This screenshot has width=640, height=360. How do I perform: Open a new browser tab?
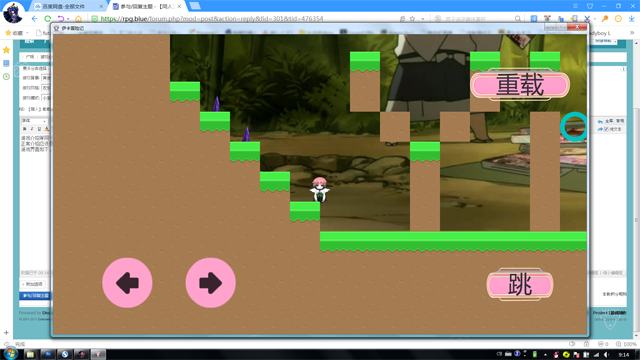195,6
